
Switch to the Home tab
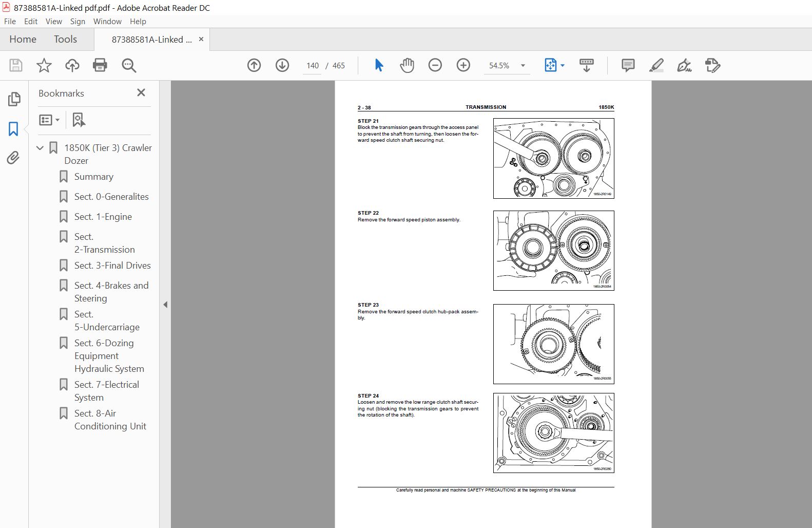(23, 39)
